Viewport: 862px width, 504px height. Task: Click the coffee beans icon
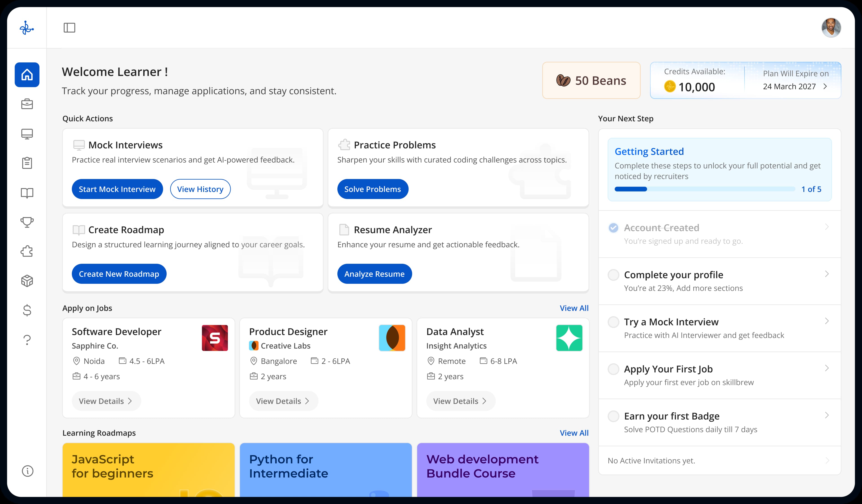563,80
